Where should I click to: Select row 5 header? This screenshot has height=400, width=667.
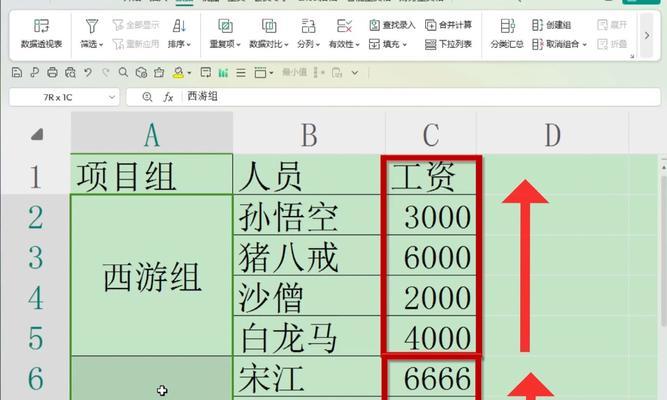[35, 337]
